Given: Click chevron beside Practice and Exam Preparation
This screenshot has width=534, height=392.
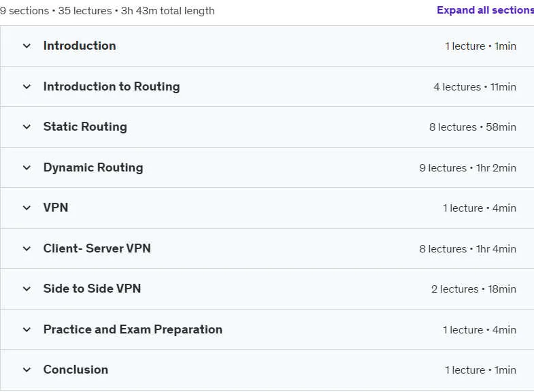Looking at the screenshot, I should [x=27, y=329].
